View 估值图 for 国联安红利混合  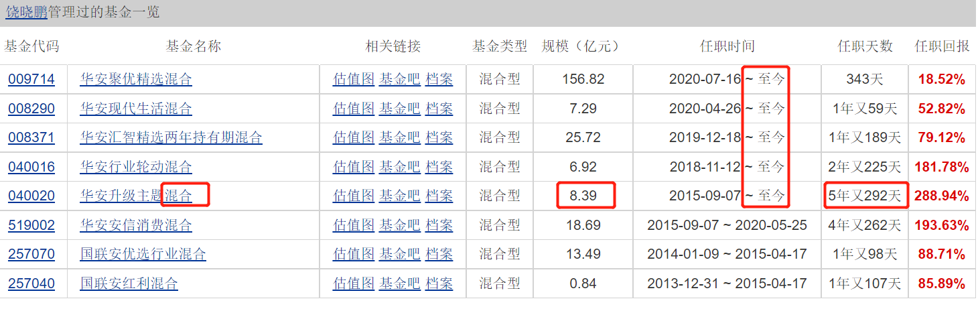click(x=353, y=284)
